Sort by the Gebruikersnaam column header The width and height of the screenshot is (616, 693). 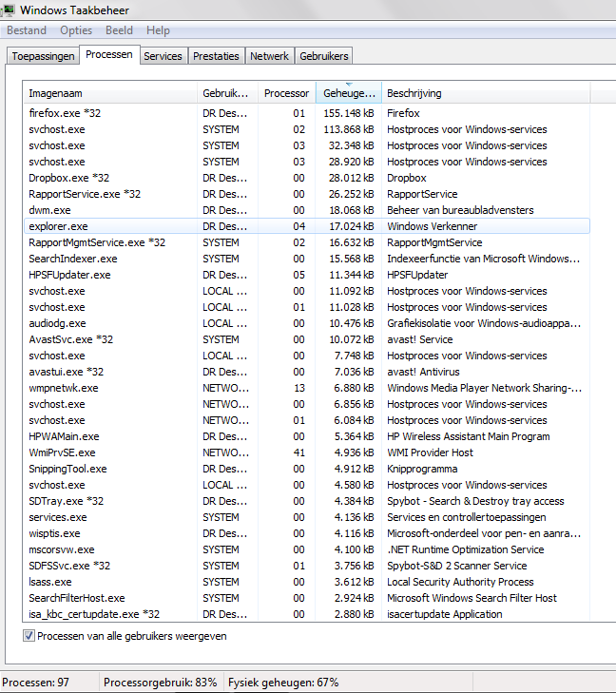227,93
